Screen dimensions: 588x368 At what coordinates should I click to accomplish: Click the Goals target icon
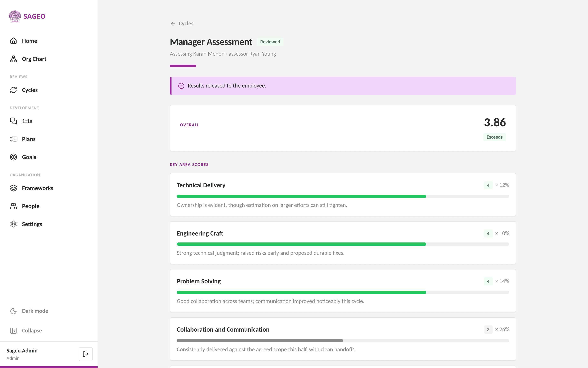13,157
